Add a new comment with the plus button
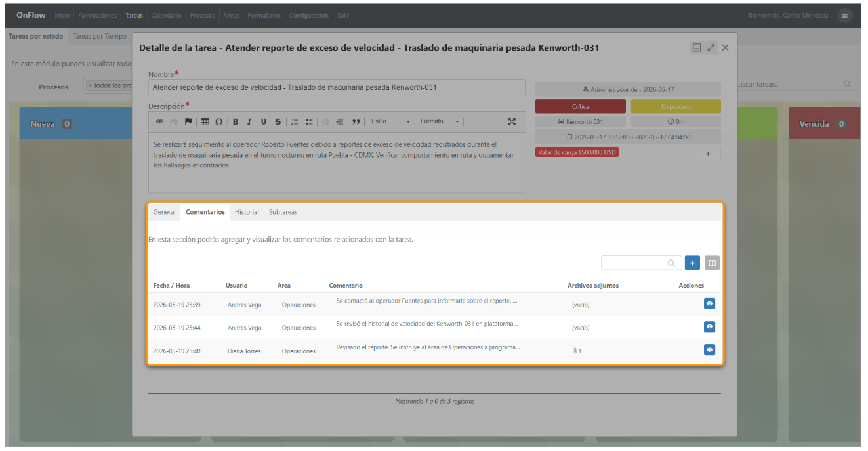The image size is (868, 451). (x=692, y=263)
